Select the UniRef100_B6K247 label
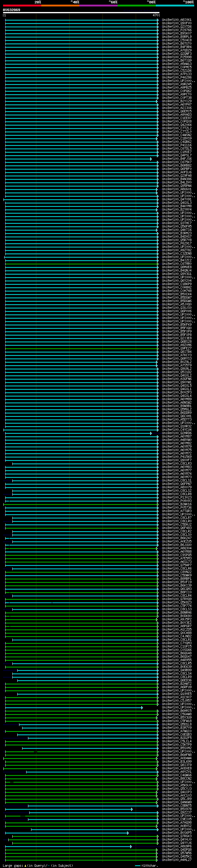 click(x=176, y=538)
